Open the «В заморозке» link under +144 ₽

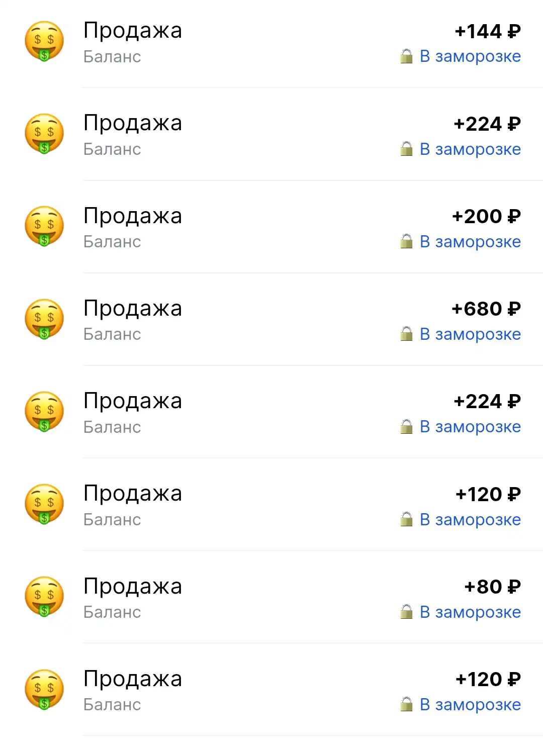pos(470,56)
